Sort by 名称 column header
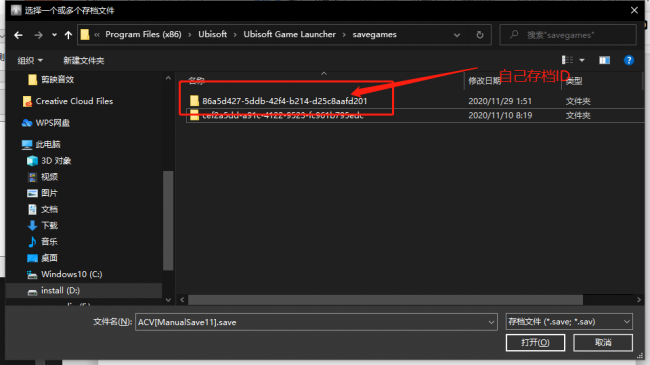650x365 pixels. (196, 80)
